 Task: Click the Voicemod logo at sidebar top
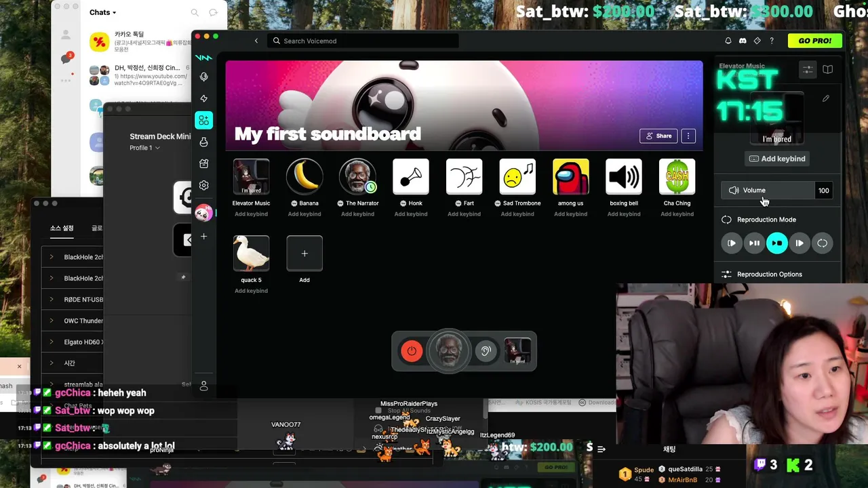click(203, 58)
